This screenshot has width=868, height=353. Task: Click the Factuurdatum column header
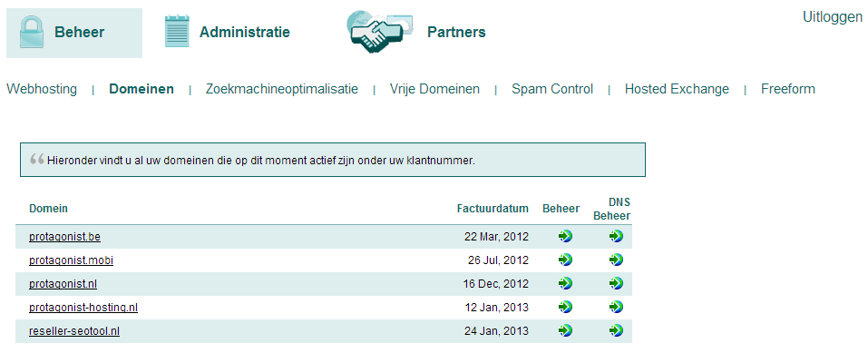493,209
